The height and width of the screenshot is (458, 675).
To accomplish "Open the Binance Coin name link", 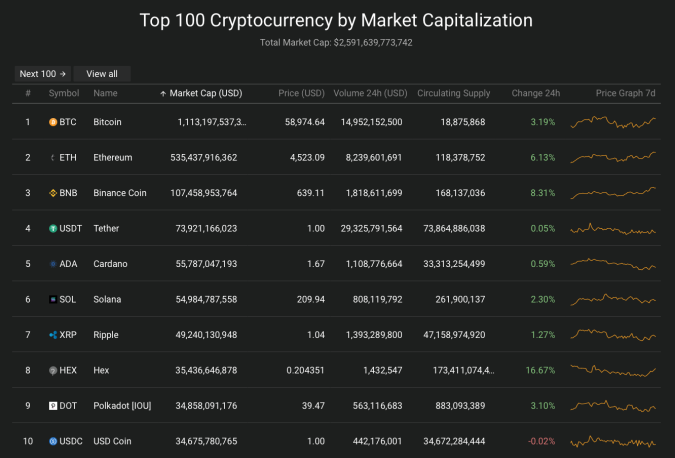I will pos(120,193).
